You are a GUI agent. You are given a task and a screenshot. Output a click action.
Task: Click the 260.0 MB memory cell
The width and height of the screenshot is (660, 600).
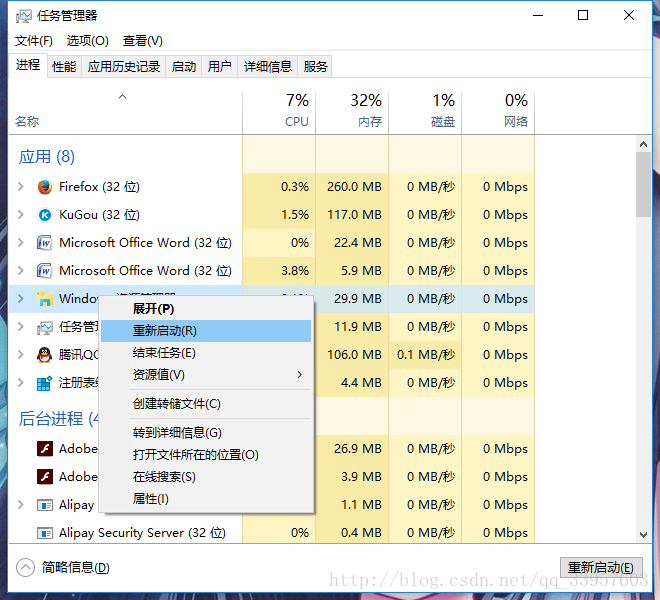(x=352, y=187)
